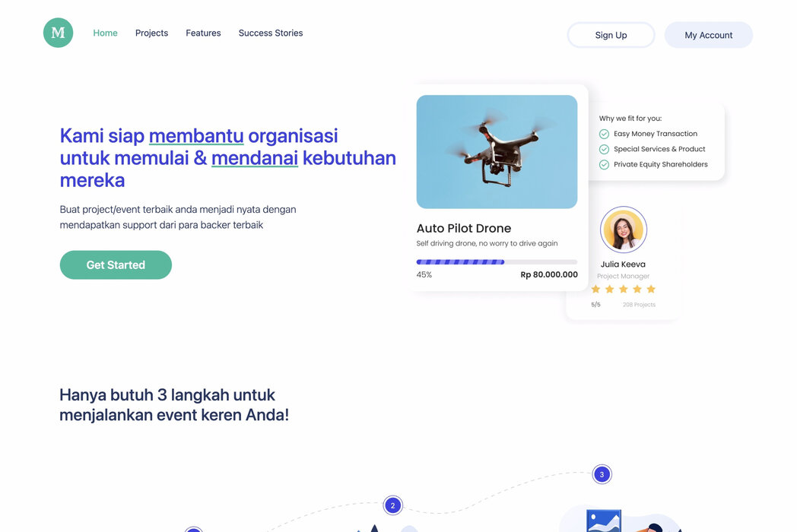Click the green M logo

pos(58,33)
